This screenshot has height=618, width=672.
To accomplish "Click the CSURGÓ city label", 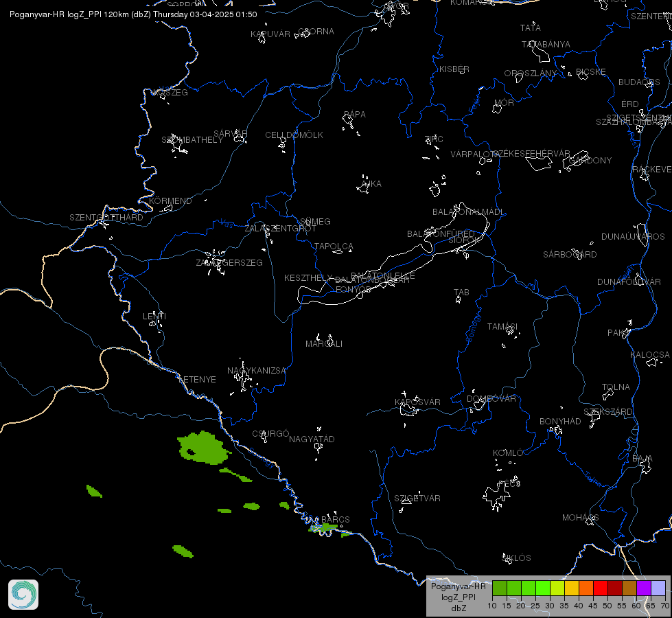I will coord(271,434).
